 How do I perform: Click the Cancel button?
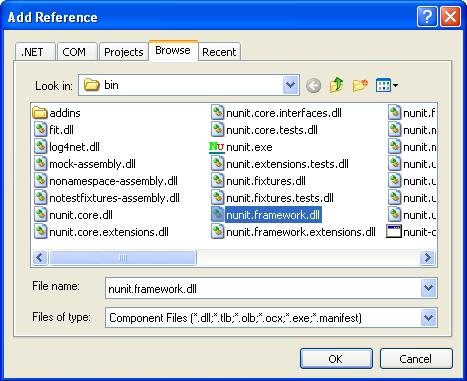pyautogui.click(x=416, y=359)
